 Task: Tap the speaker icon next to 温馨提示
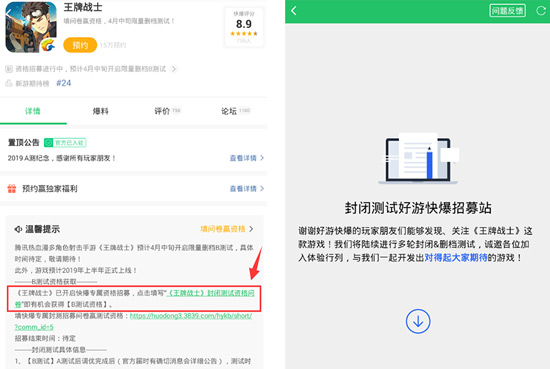[x=18, y=229]
